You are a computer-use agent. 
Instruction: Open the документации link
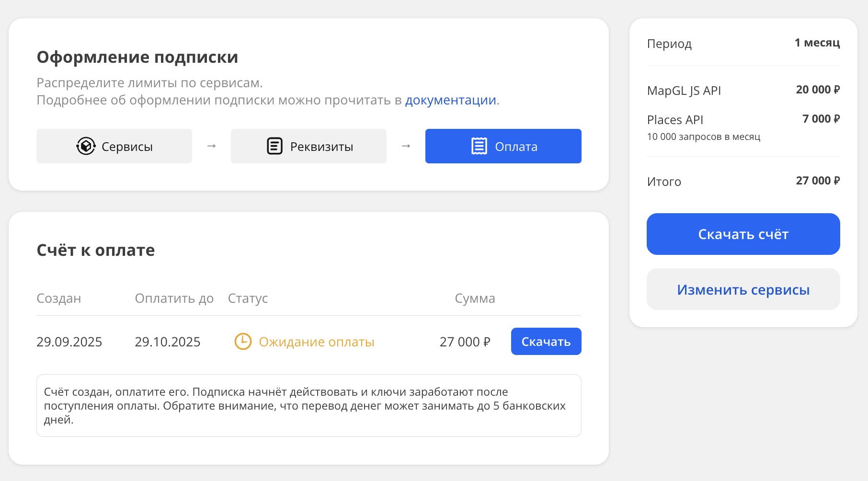pyautogui.click(x=450, y=100)
